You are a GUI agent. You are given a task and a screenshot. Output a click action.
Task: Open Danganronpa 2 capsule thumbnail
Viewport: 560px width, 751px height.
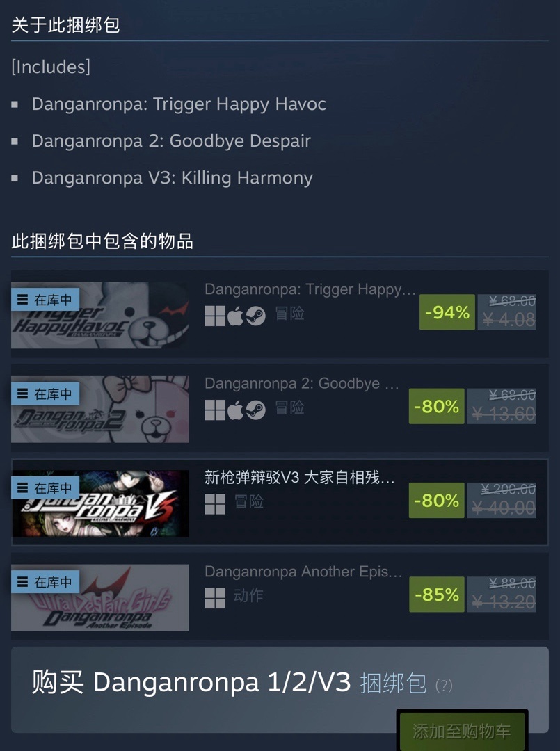coord(100,409)
